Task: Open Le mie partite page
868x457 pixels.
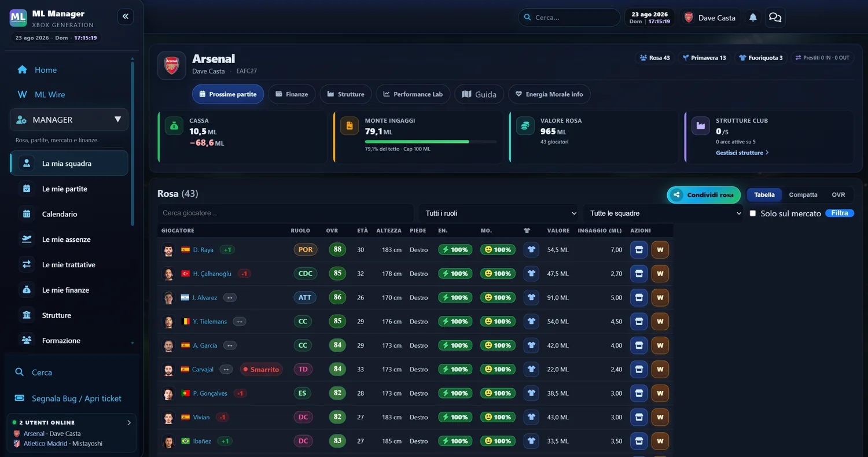Action: click(x=69, y=189)
